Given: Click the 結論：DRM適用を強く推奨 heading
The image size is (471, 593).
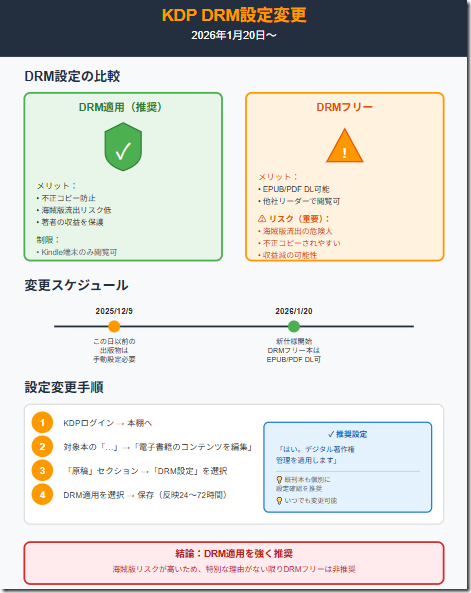Looking at the screenshot, I should pos(234,554).
